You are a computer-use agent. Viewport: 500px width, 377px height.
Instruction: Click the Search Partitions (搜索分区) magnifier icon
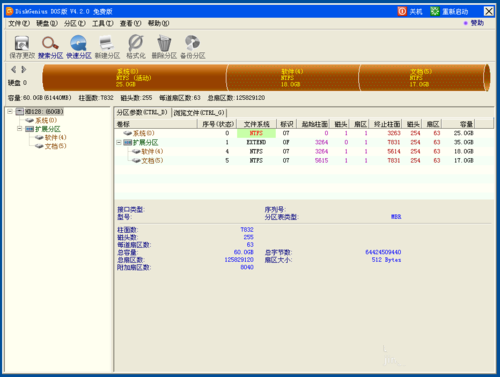point(50,43)
